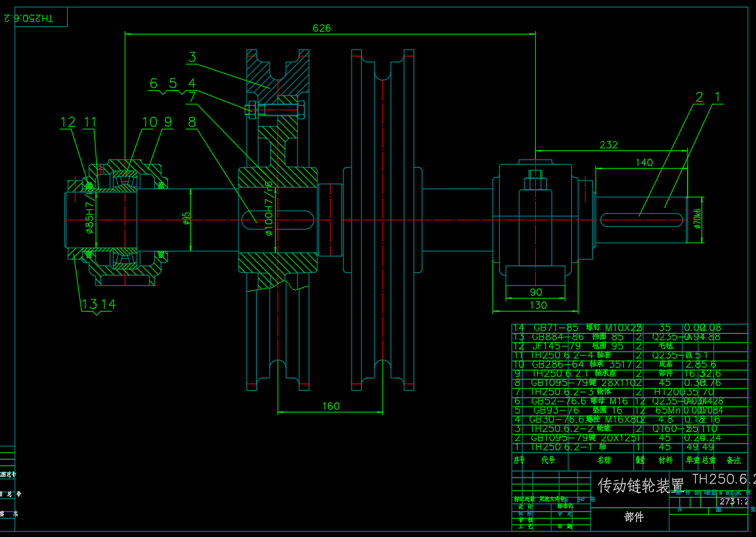Click the 130 base width dimension
Viewport: 756px width, 537px height.
click(x=536, y=306)
